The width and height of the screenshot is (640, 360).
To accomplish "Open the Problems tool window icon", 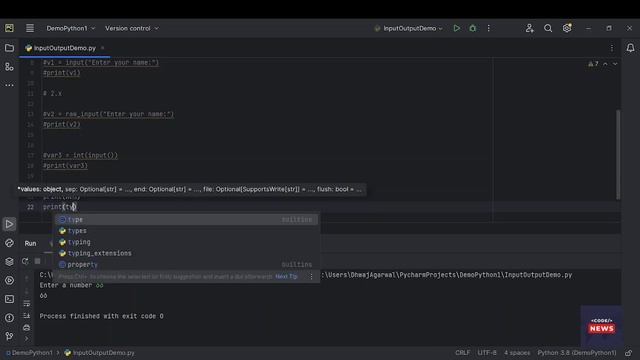I will coord(9,318).
